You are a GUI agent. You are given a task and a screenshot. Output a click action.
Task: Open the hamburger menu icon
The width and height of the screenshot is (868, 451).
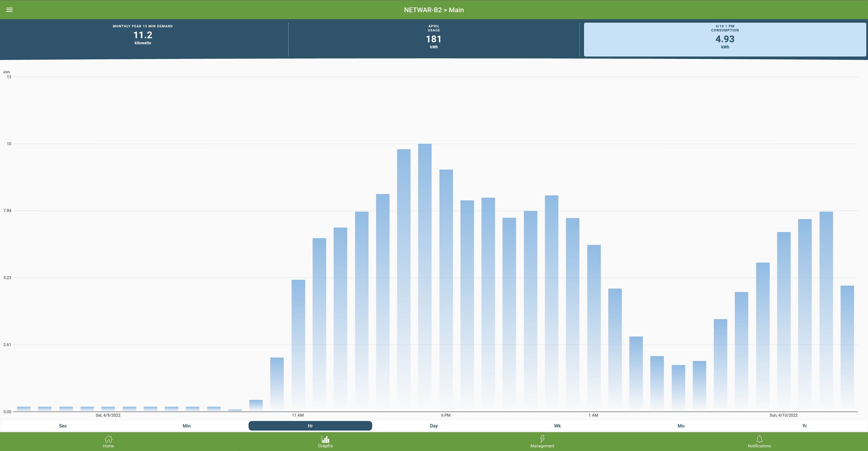(x=9, y=10)
